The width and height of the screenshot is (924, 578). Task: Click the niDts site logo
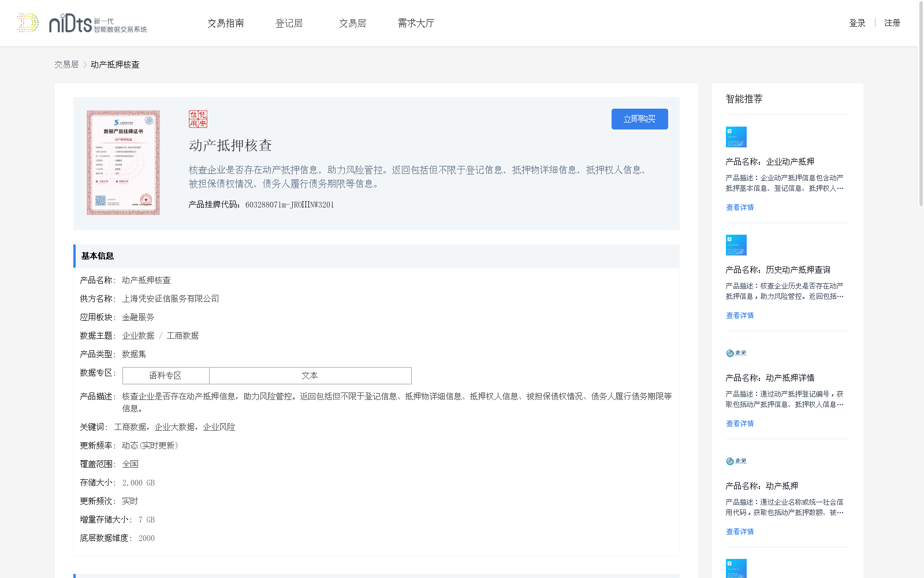[x=82, y=23]
